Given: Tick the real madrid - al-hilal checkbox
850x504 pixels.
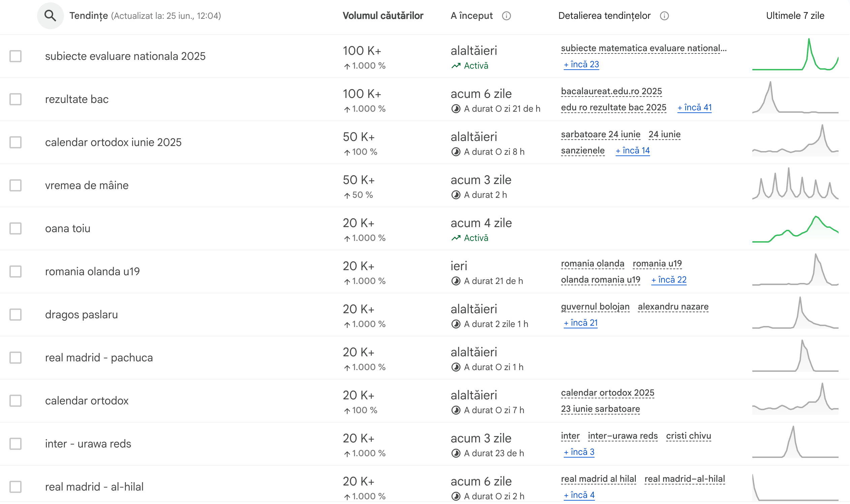Looking at the screenshot, I should 15,487.
